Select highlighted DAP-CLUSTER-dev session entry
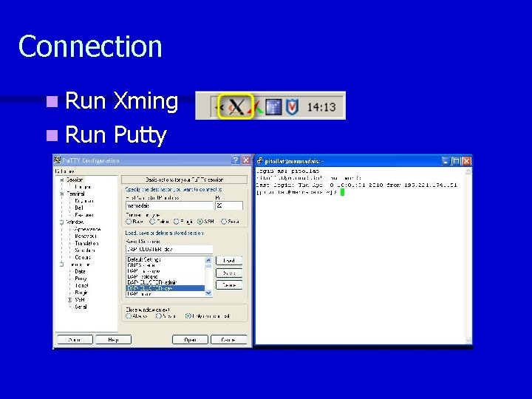Screen dimensions: 532x399 click(x=166, y=288)
